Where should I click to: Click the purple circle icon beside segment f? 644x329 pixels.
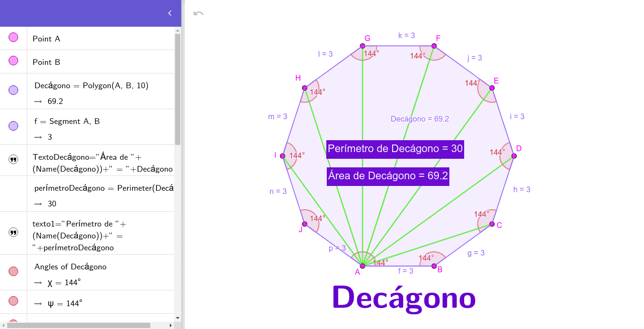pos(13,126)
